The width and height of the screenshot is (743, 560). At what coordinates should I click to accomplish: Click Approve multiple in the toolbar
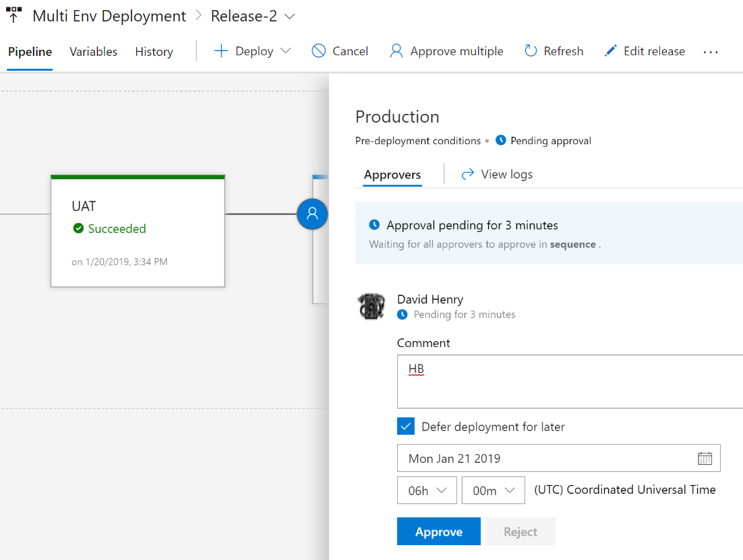click(446, 51)
